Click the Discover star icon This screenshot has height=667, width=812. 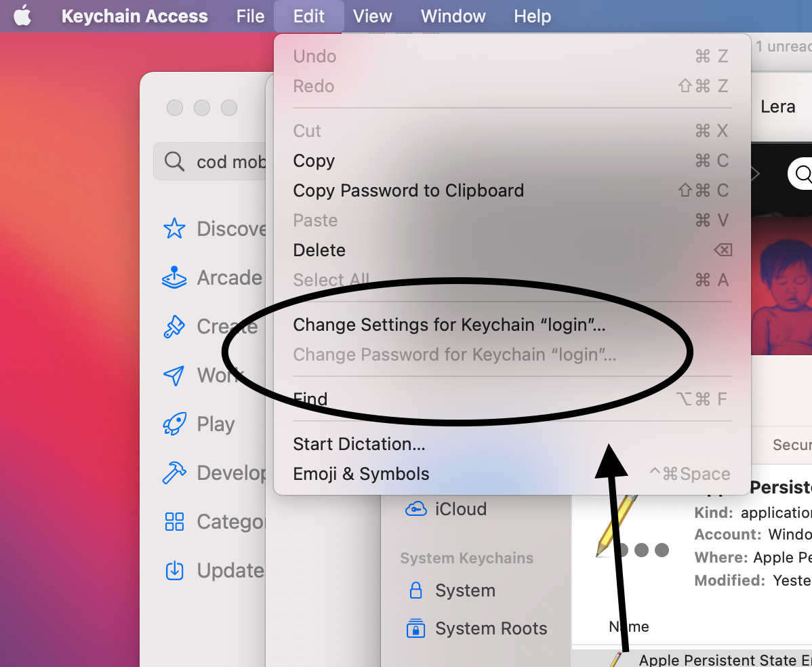tap(174, 228)
